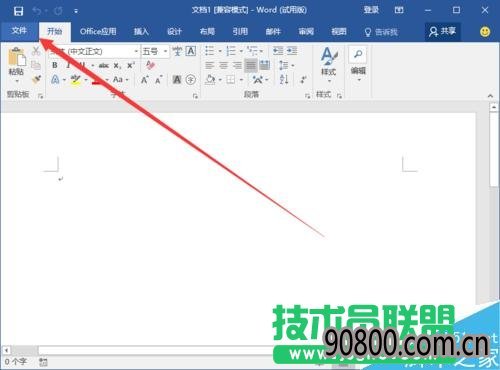Open the font size 五号 dropdown
The height and width of the screenshot is (370, 500).
tap(165, 51)
